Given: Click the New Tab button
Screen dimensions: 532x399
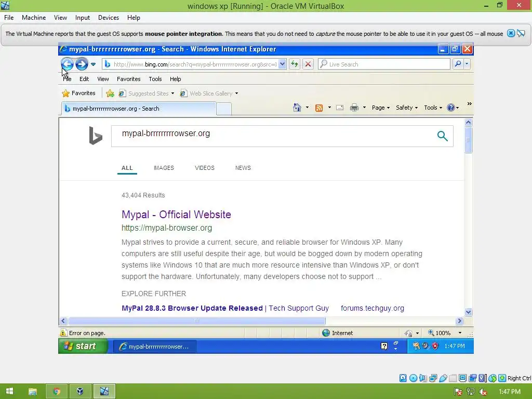Looking at the screenshot, I should [224, 109].
